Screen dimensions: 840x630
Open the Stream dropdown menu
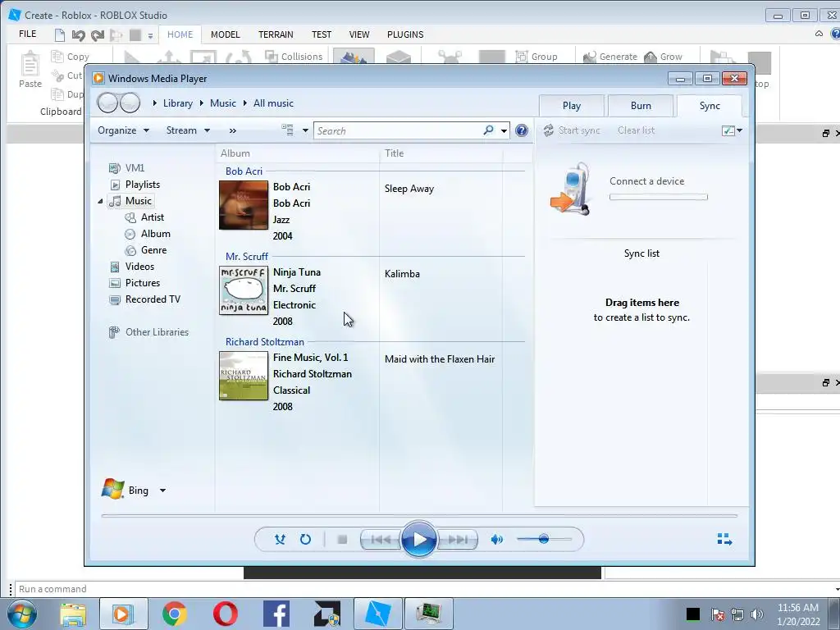coord(188,130)
